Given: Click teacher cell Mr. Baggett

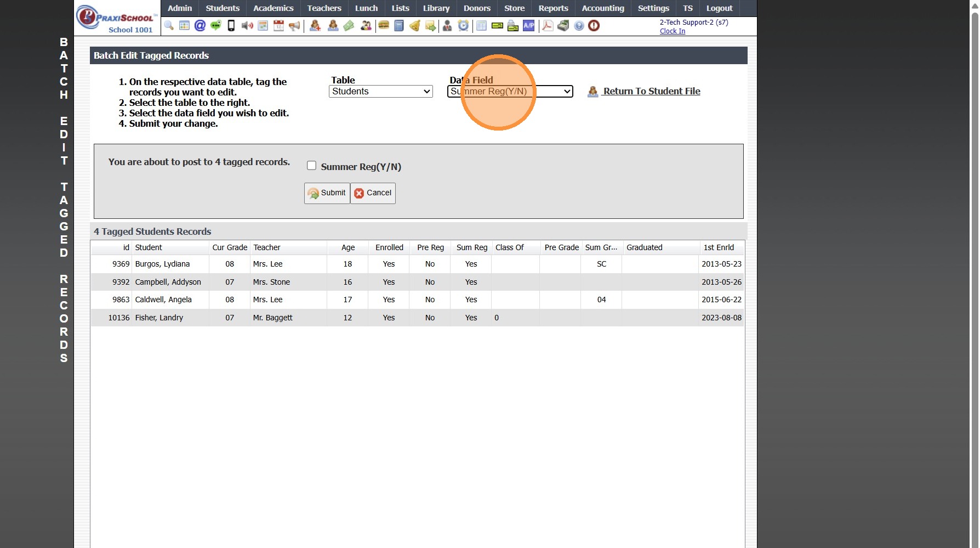Looking at the screenshot, I should point(273,318).
